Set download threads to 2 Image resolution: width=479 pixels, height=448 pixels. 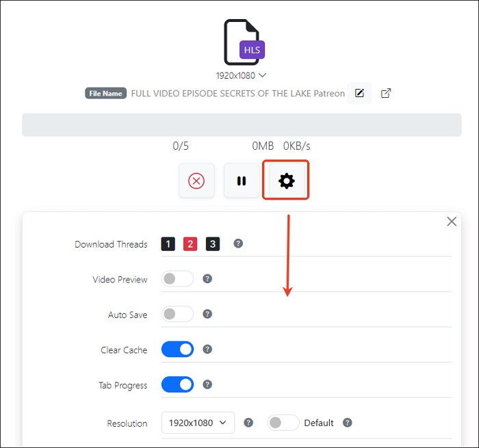coord(190,244)
